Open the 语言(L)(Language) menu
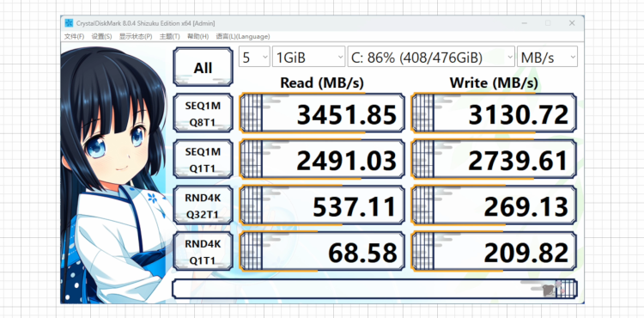Image resolution: width=644 pixels, height=318 pixels. coord(243,37)
